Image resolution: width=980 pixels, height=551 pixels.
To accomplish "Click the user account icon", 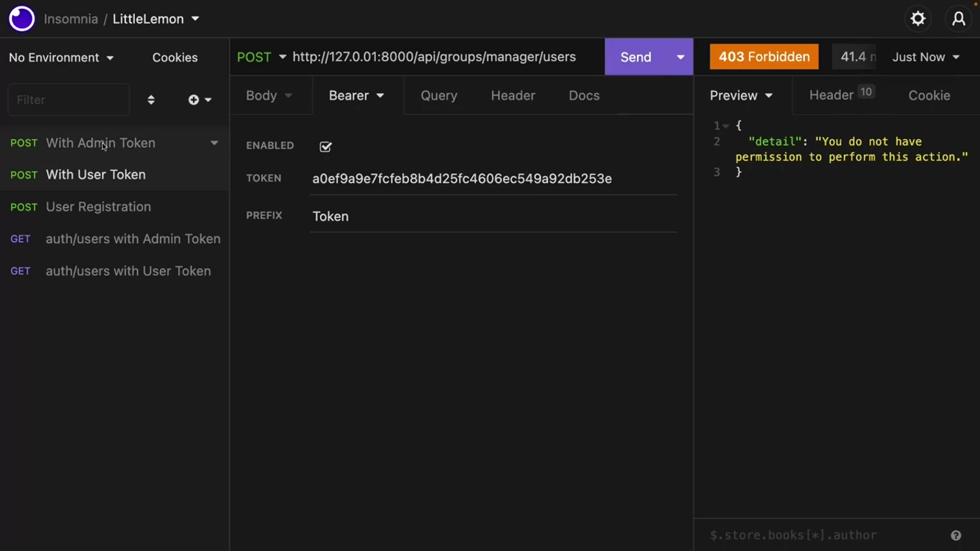I will click(958, 19).
